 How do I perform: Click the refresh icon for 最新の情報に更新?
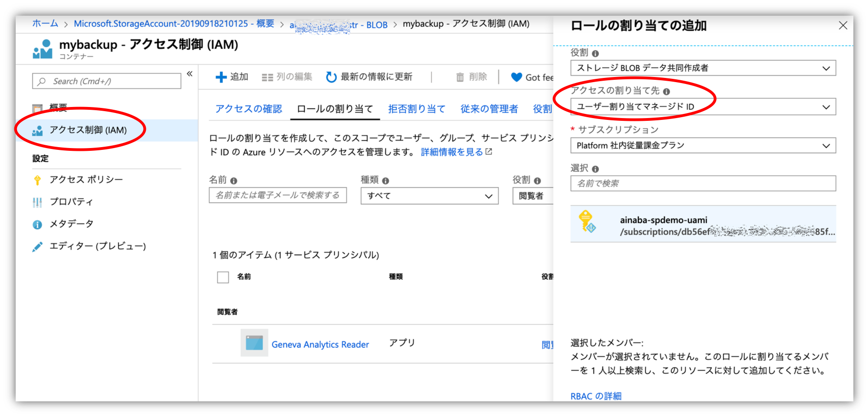(331, 77)
